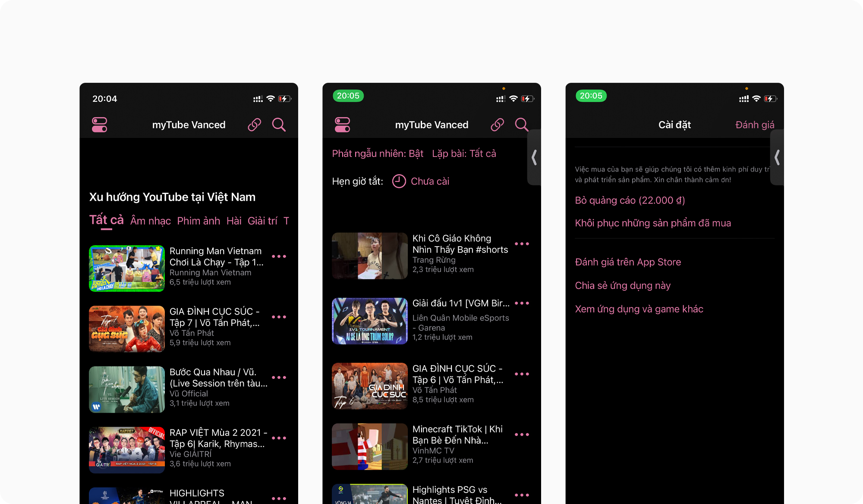The image size is (863, 504).
Task: Open Running Man Vietnam video thumbnail
Action: [127, 269]
